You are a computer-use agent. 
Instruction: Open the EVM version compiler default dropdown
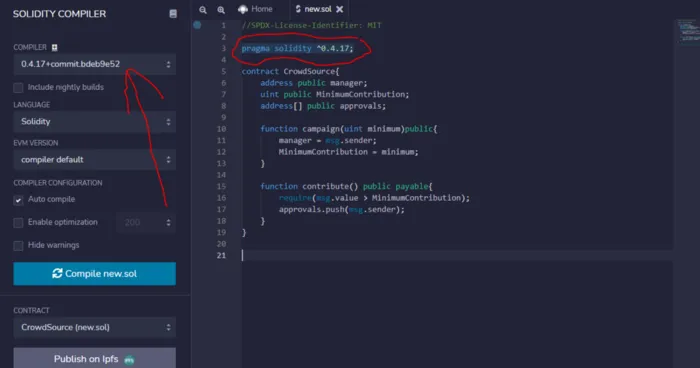95,159
